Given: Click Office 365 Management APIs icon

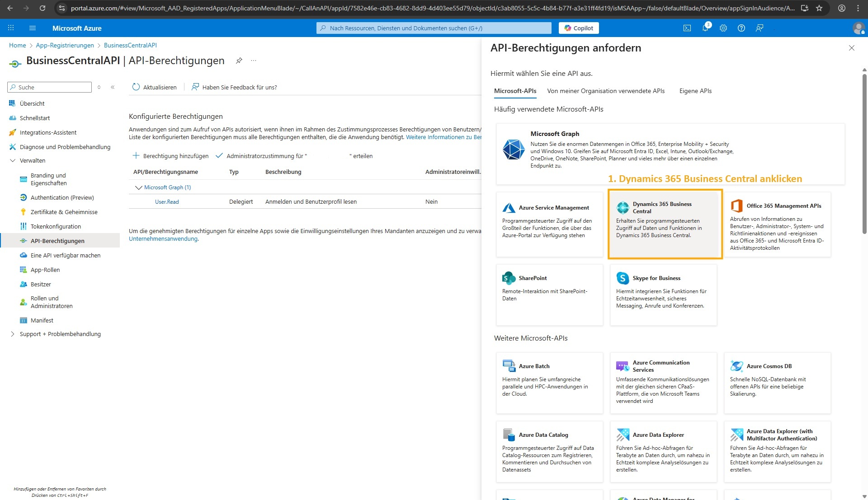Looking at the screenshot, I should click(737, 206).
